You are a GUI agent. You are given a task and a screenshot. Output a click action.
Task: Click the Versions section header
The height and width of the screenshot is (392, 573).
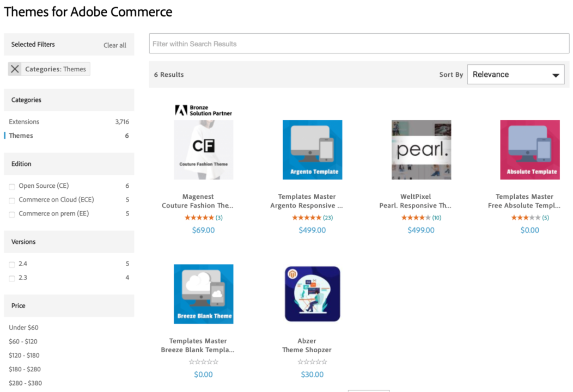(x=69, y=242)
